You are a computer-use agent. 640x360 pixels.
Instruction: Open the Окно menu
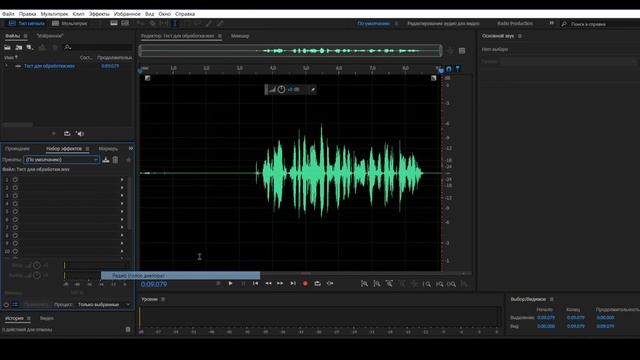click(164, 14)
